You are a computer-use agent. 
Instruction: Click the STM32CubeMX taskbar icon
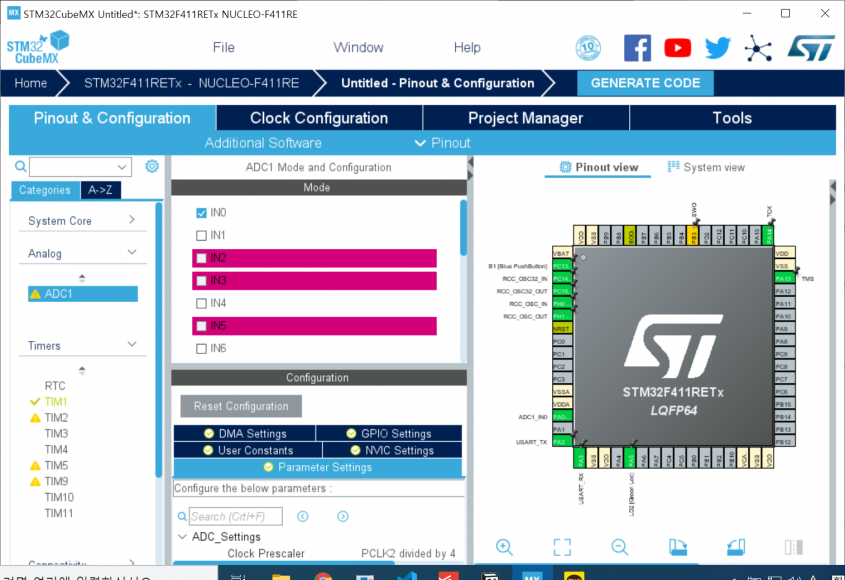point(532,575)
